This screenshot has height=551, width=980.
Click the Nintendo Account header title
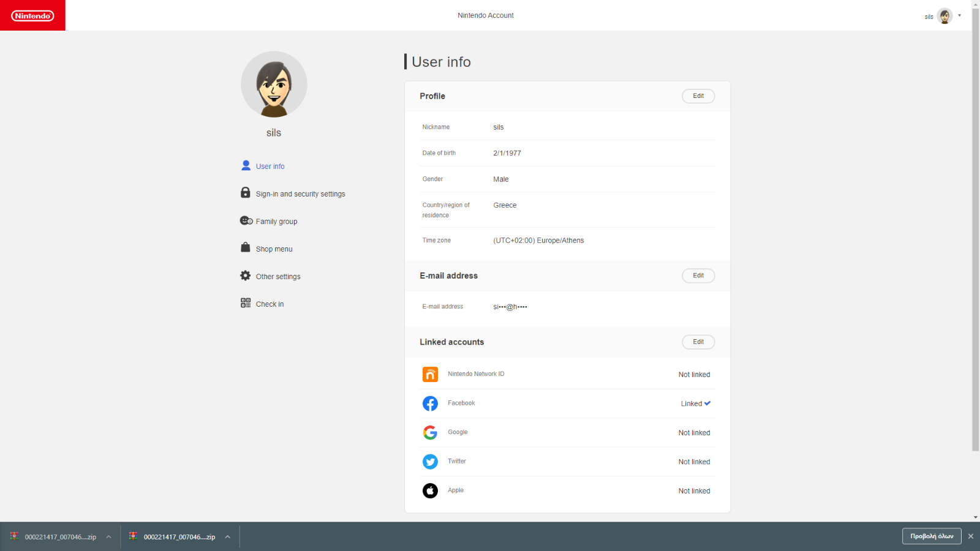coord(486,16)
